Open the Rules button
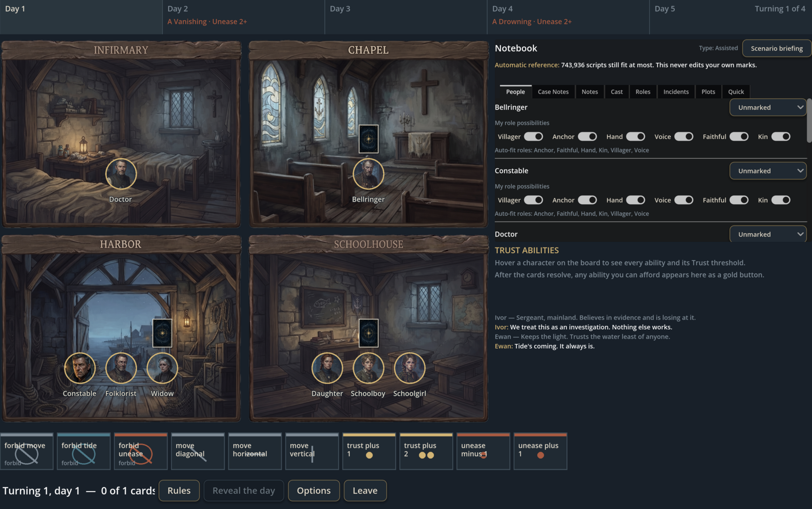The height and width of the screenshot is (509, 812). 179,491
